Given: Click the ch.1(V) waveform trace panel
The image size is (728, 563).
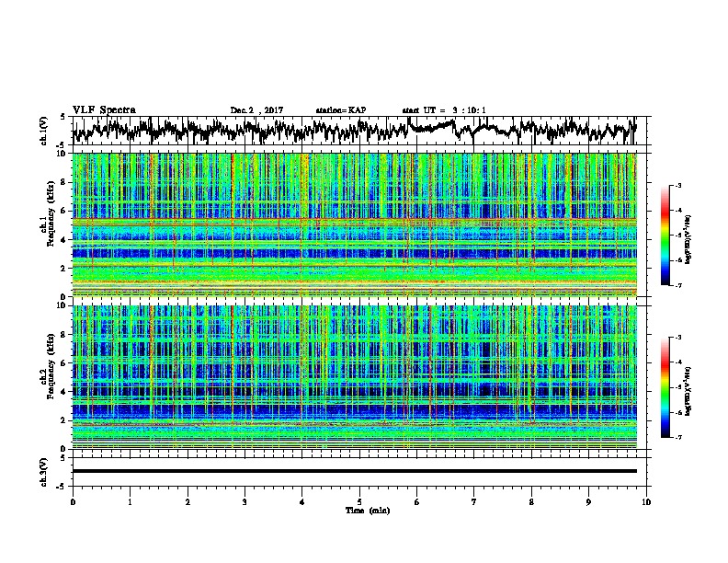Looking at the screenshot, I should coord(361,131).
